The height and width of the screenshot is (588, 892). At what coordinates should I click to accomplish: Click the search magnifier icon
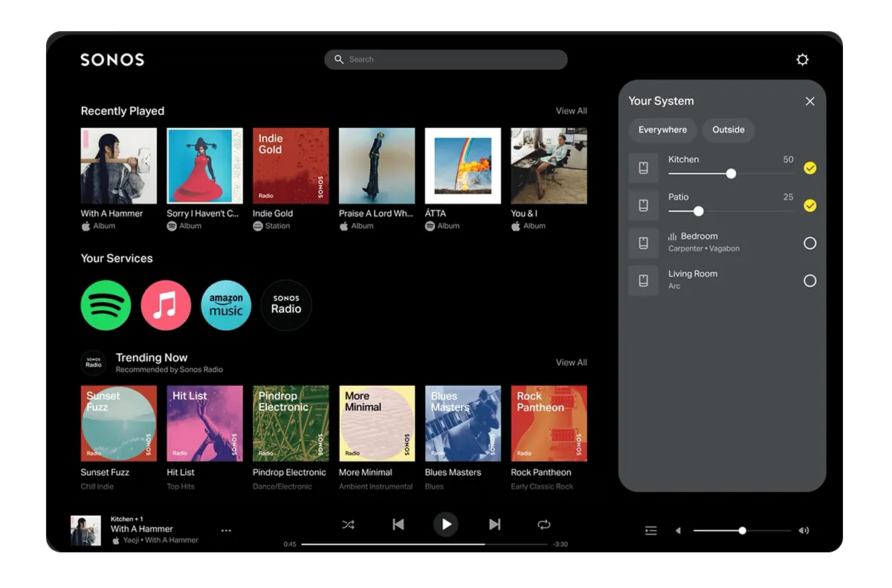(x=339, y=59)
